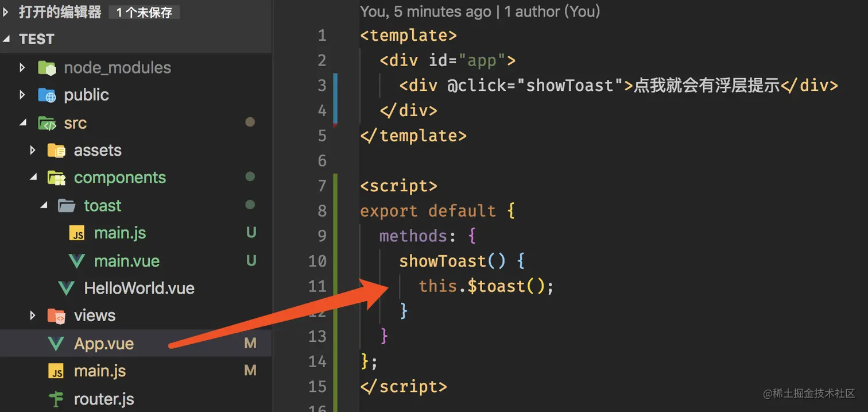The width and height of the screenshot is (868, 412).
Task: Click the public folder globe icon
Action: pyautogui.click(x=46, y=95)
